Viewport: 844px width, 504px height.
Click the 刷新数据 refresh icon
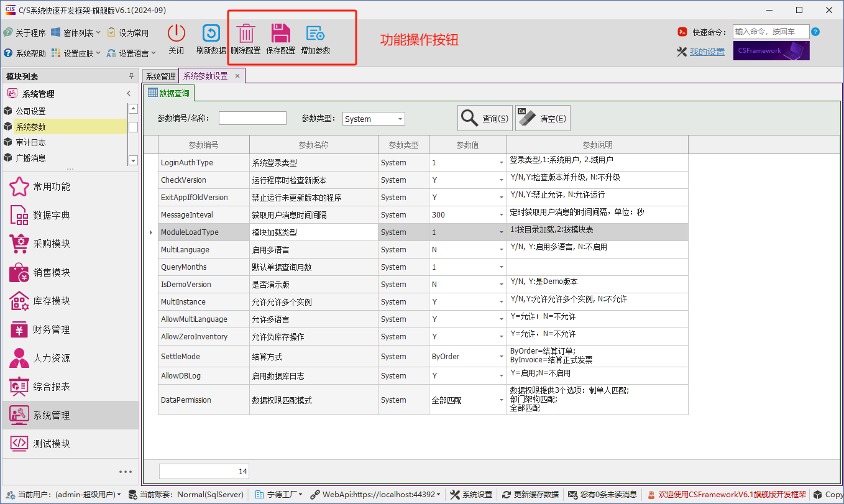[x=211, y=33]
